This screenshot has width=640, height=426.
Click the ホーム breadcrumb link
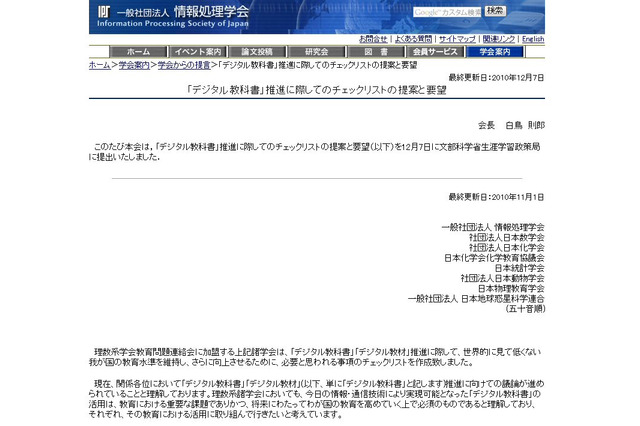pyautogui.click(x=99, y=64)
